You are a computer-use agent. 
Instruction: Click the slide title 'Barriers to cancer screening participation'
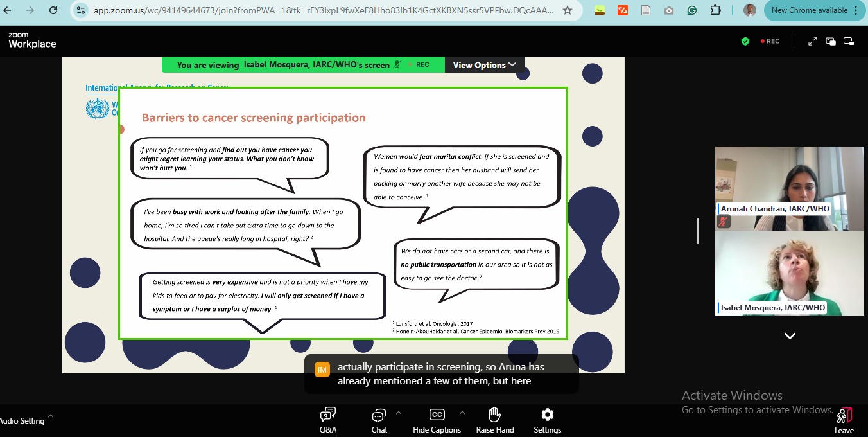click(x=254, y=118)
